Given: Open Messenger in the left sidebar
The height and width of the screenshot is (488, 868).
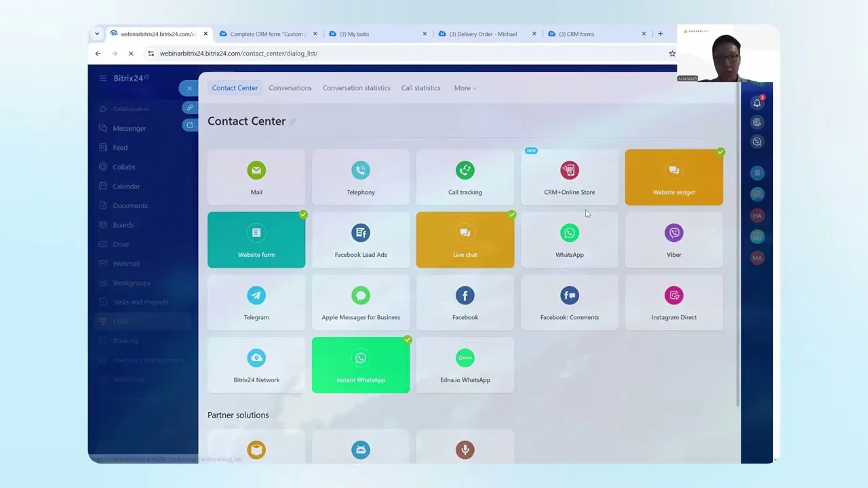Looking at the screenshot, I should 130,128.
